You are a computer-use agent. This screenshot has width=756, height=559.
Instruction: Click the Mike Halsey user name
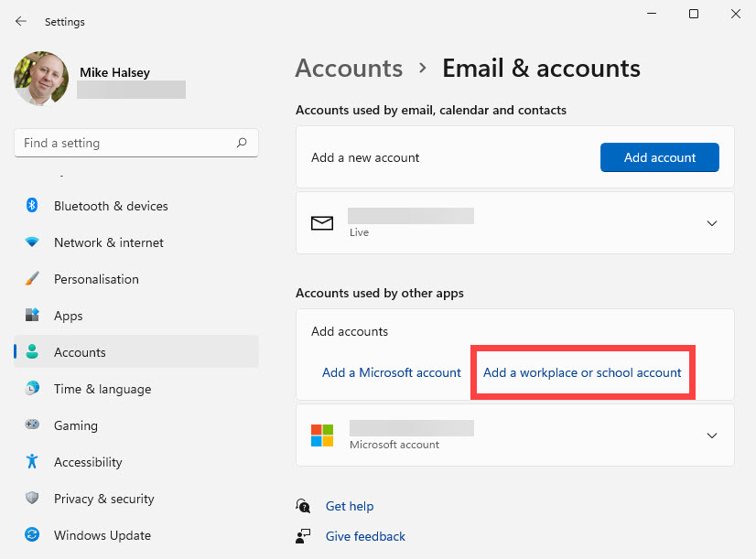[114, 72]
